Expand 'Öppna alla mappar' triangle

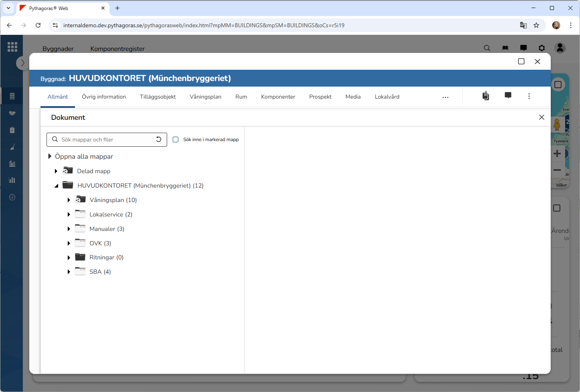50,156
